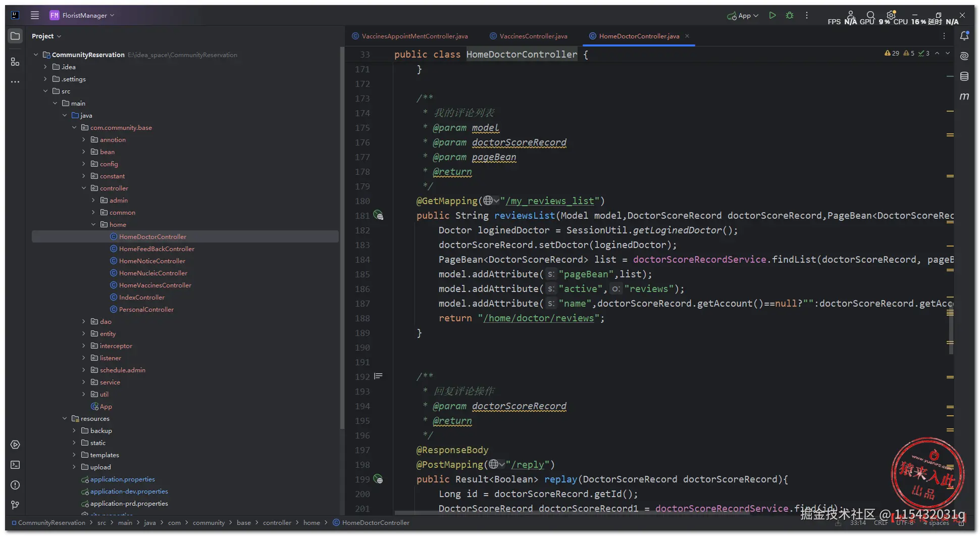This screenshot has height=536, width=980.
Task: Open Search Everywhere magnifier icon
Action: (x=870, y=15)
